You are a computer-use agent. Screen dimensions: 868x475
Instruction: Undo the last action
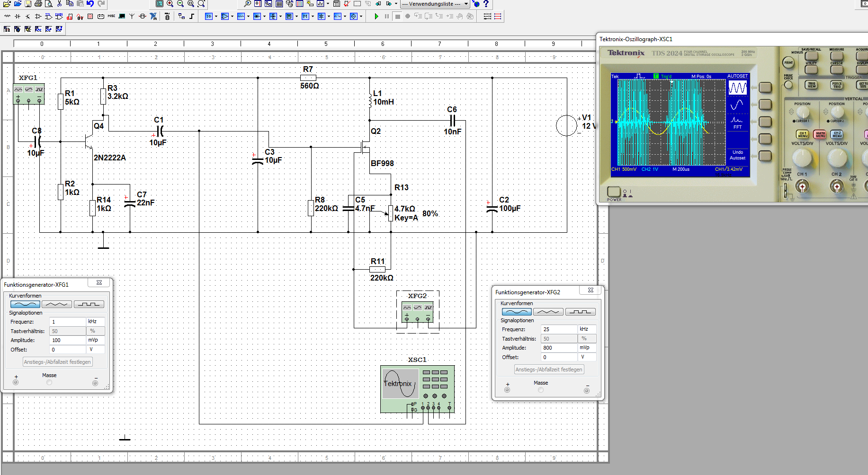90,3
